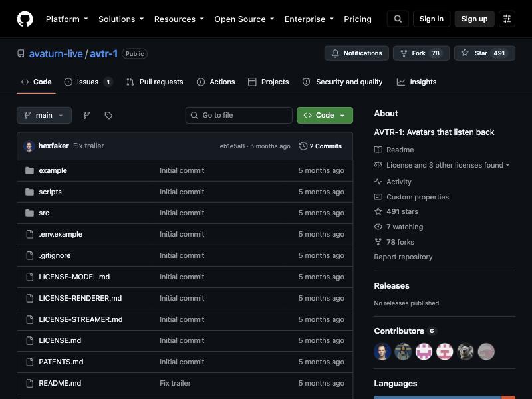This screenshot has height=399, width=532.
Task: Open the first contributor avatar
Action: pos(382,352)
